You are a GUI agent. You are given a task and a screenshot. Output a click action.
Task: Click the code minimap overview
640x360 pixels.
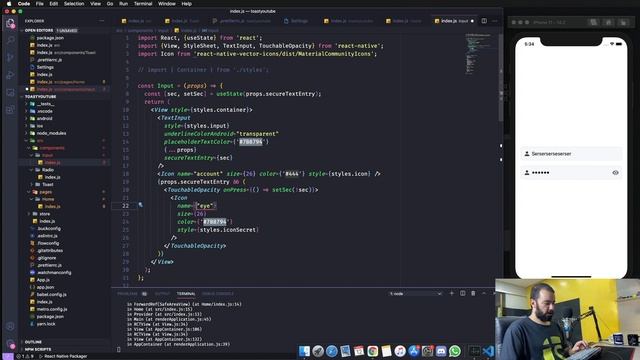(478, 55)
